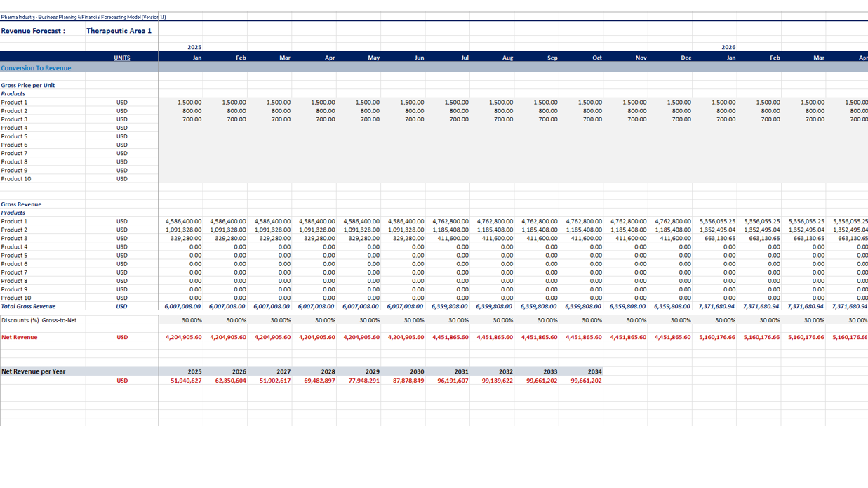Click the "Gross Revenue" section label
Viewport: 868px width, 488px height.
pos(21,204)
